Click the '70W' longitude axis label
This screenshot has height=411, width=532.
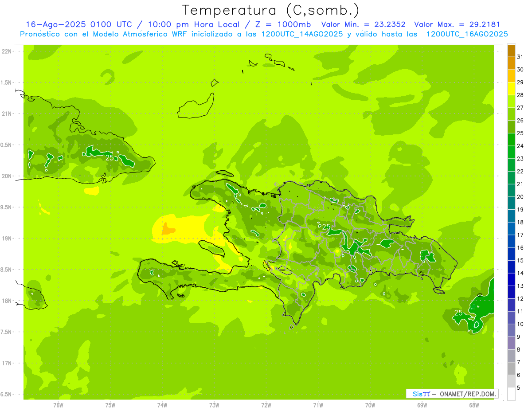(x=370, y=405)
